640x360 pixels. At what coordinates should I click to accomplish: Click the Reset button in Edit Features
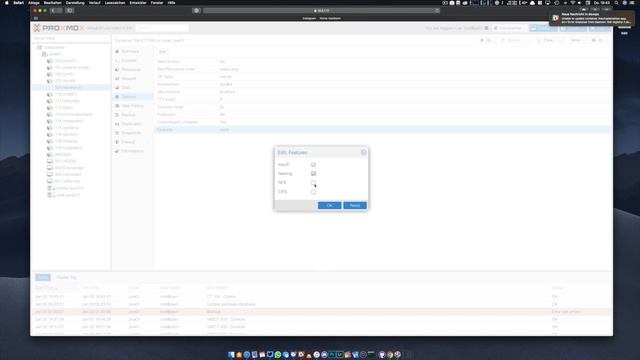tap(355, 205)
